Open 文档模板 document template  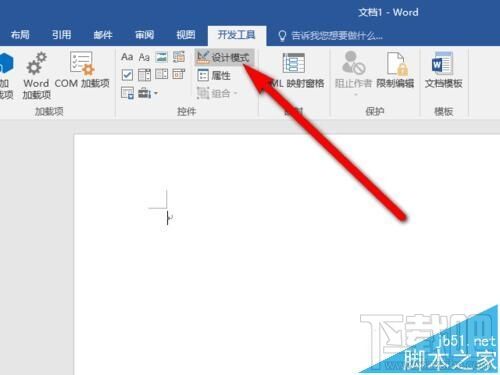443,70
